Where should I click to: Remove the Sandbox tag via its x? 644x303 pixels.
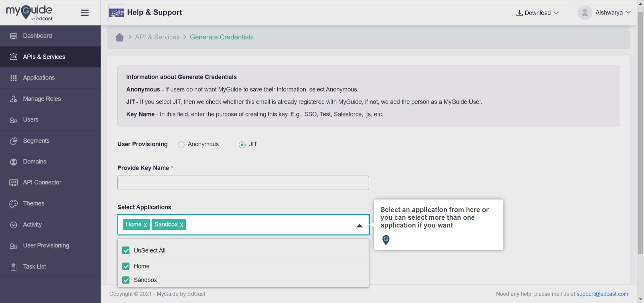tap(181, 225)
